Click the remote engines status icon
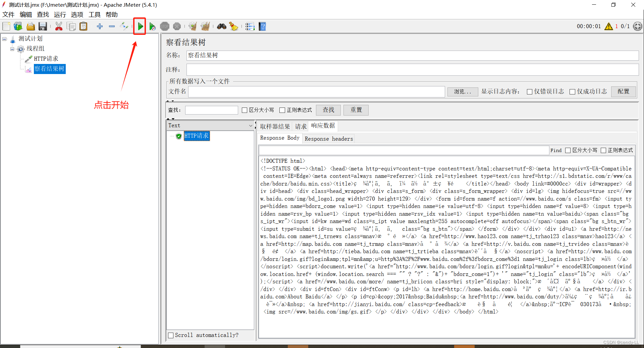This screenshot has height=348, width=644. click(x=637, y=26)
